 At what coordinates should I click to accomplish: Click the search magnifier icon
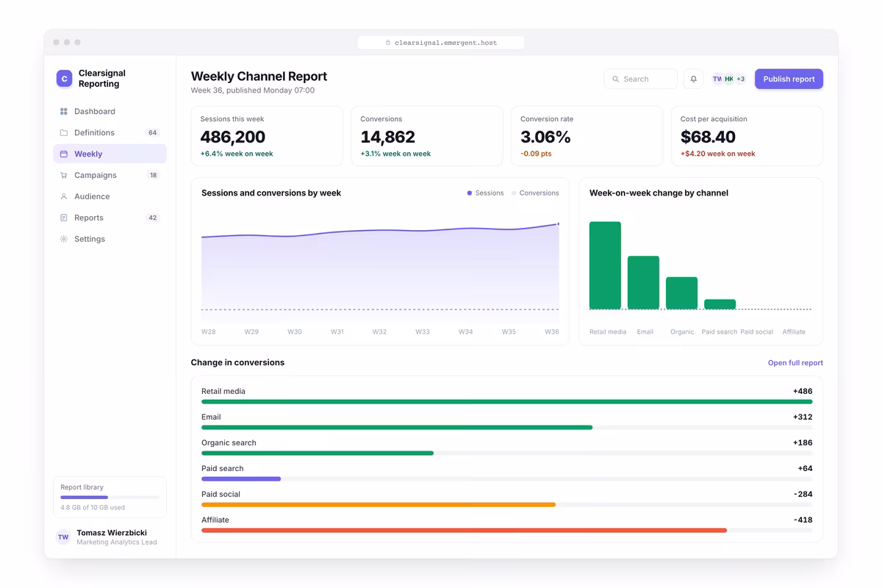[x=616, y=79]
